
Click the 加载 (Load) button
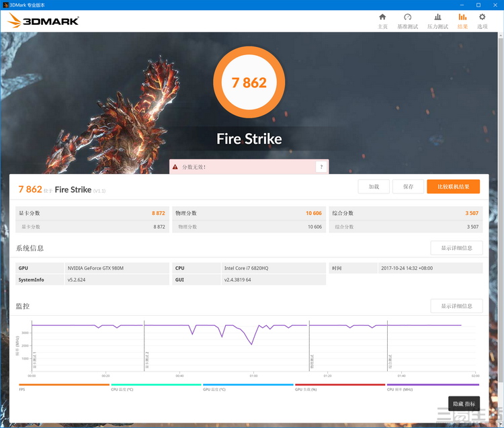[x=374, y=187]
